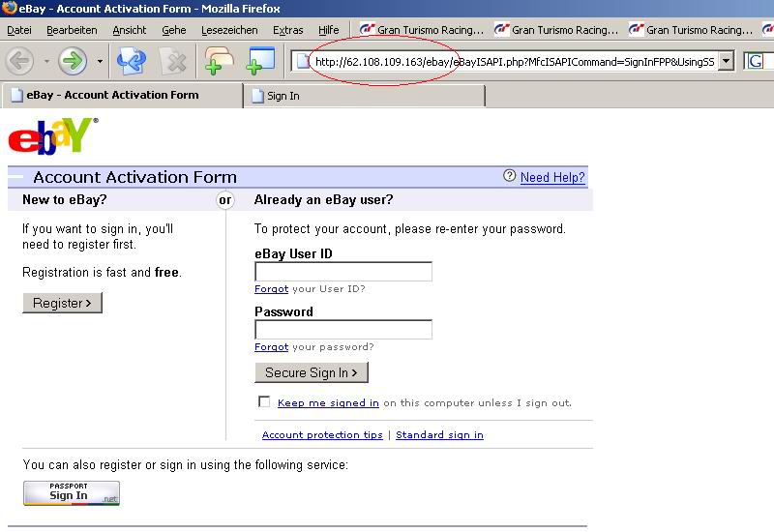The height and width of the screenshot is (532, 774).
Task: Open the third Gran Turismo Racing bookmark
Action: click(x=691, y=30)
